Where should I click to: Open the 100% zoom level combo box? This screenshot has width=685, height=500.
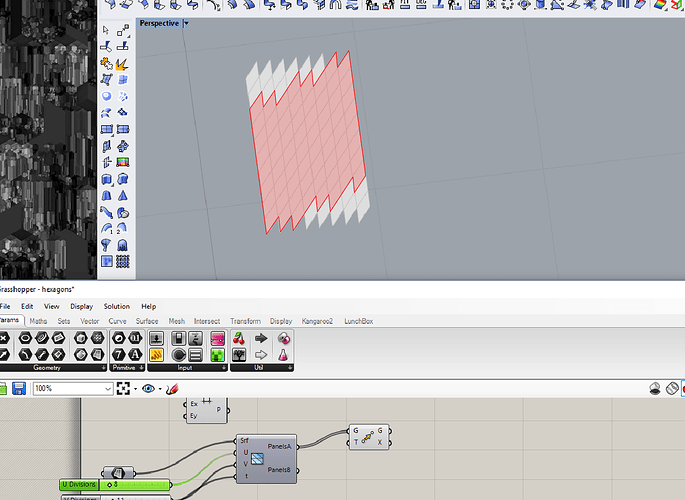(73, 388)
